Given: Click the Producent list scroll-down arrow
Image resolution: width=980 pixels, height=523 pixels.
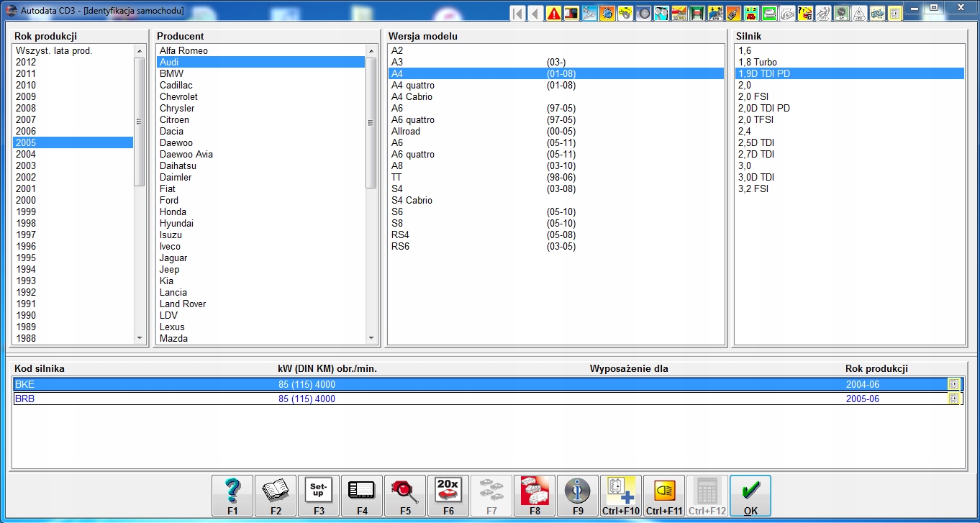Looking at the screenshot, I should [x=371, y=338].
